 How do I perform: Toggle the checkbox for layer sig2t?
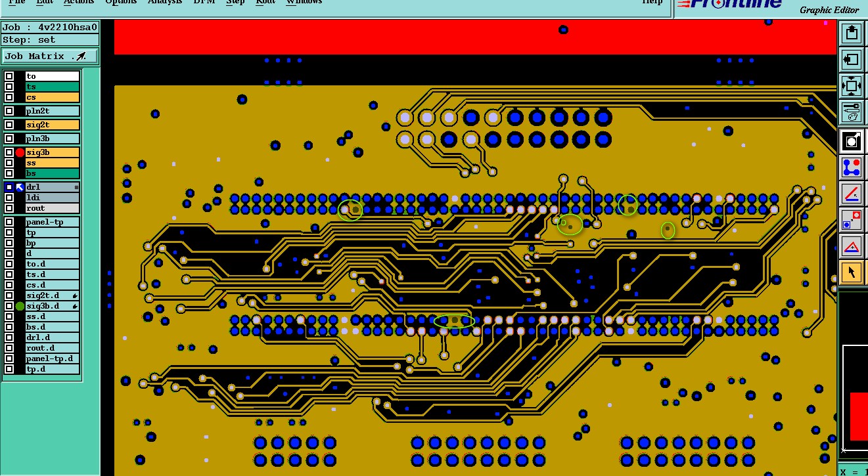(x=9, y=125)
